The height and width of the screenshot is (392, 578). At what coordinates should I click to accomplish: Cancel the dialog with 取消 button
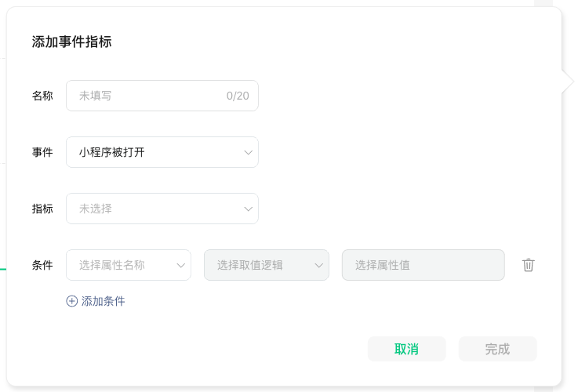(x=406, y=349)
